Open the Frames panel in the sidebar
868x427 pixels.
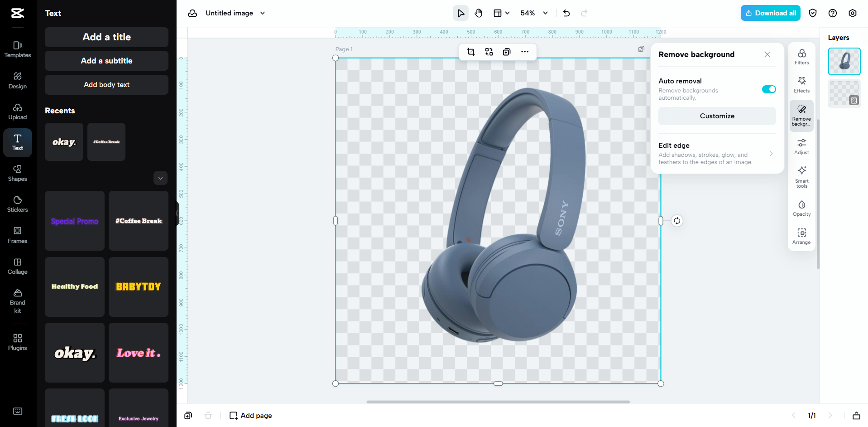(x=17, y=235)
